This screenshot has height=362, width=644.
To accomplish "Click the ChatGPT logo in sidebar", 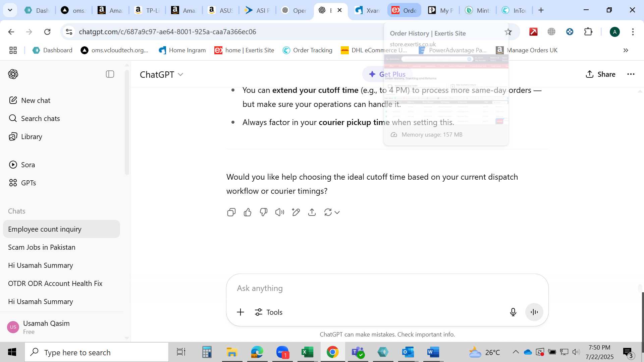I will pyautogui.click(x=13, y=74).
